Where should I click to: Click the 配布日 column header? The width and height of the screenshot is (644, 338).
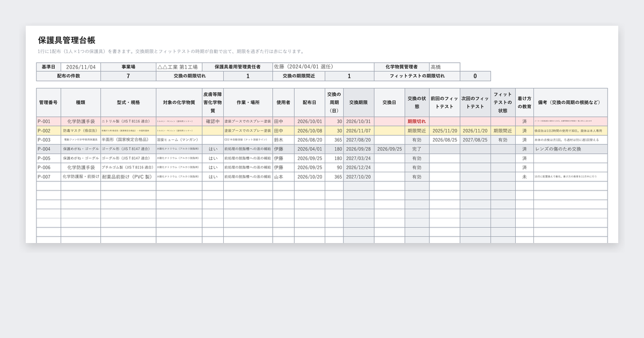(310, 102)
